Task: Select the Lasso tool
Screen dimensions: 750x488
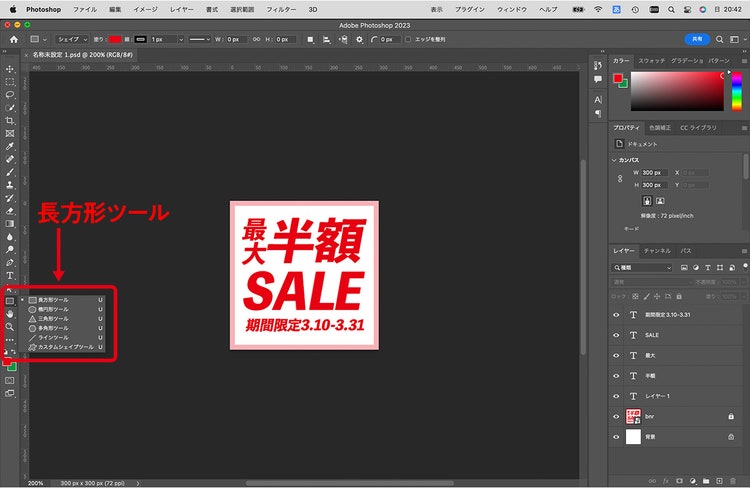Action: tap(10, 95)
